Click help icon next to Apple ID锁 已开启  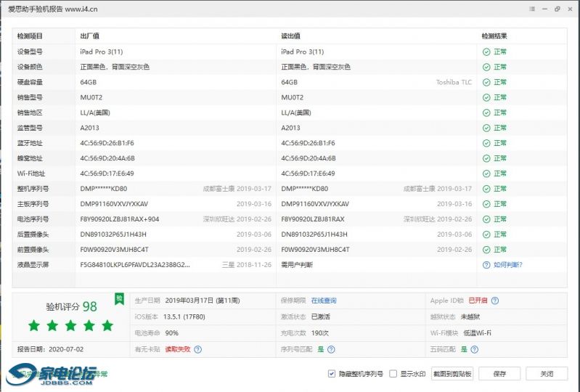(495, 301)
